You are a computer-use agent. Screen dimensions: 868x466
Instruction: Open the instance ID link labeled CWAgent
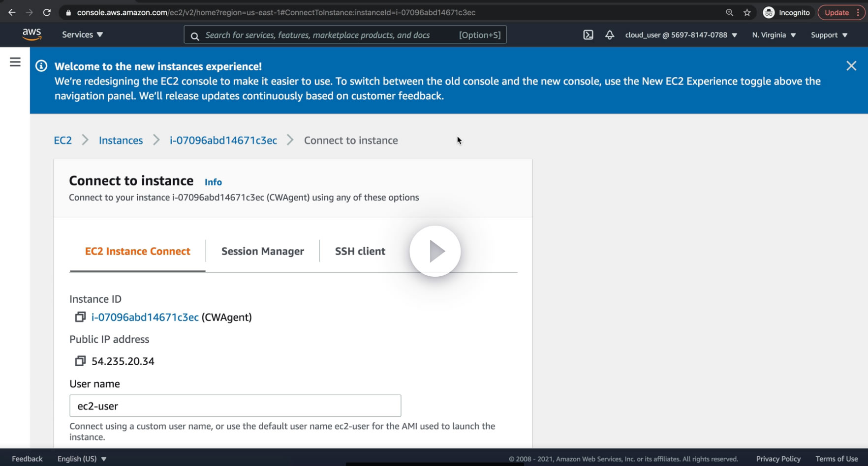(x=145, y=318)
